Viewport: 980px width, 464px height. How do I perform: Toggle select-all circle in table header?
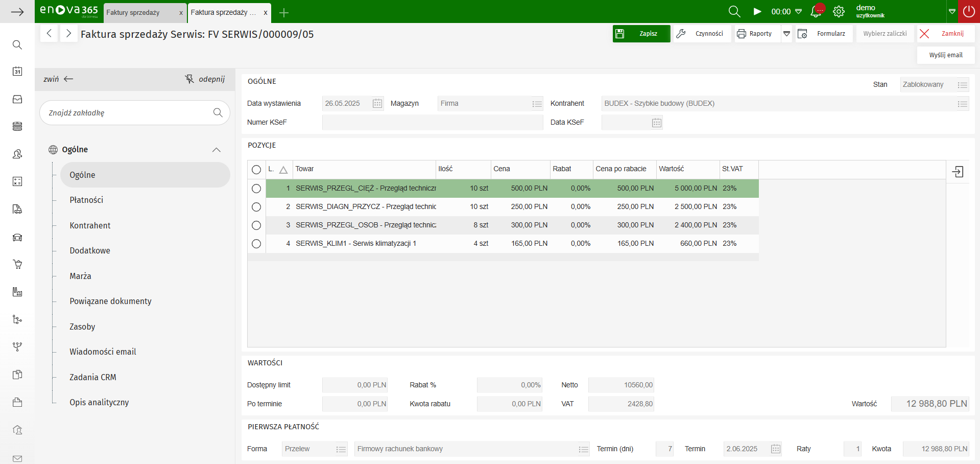(256, 170)
